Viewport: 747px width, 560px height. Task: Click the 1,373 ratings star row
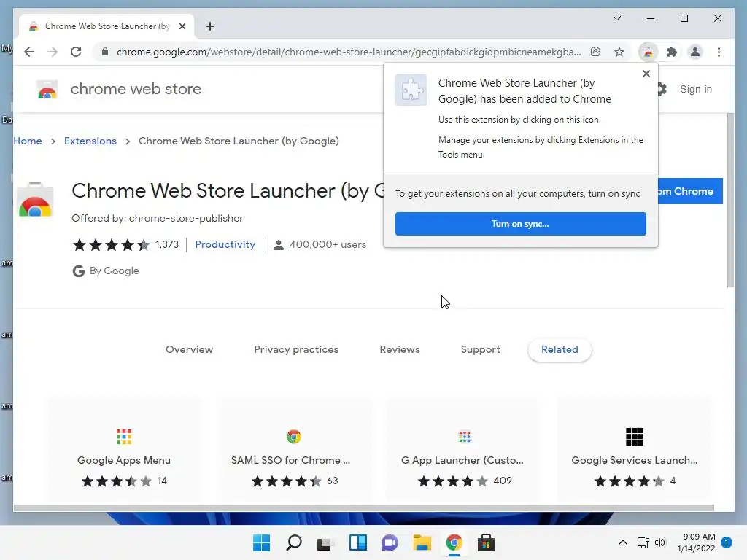125,245
